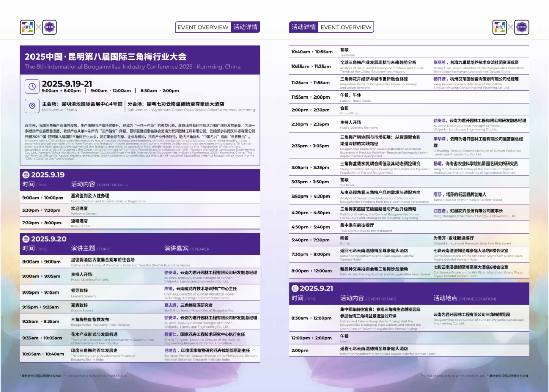Image resolution: width=549 pixels, height=392 pixels.
Task: Click the 午餐 Lunch row at 12:00pm
Action: click(x=409, y=338)
